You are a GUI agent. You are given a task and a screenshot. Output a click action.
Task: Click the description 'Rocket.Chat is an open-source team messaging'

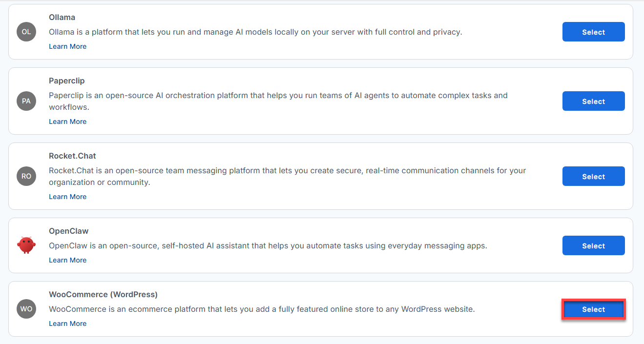288,176
